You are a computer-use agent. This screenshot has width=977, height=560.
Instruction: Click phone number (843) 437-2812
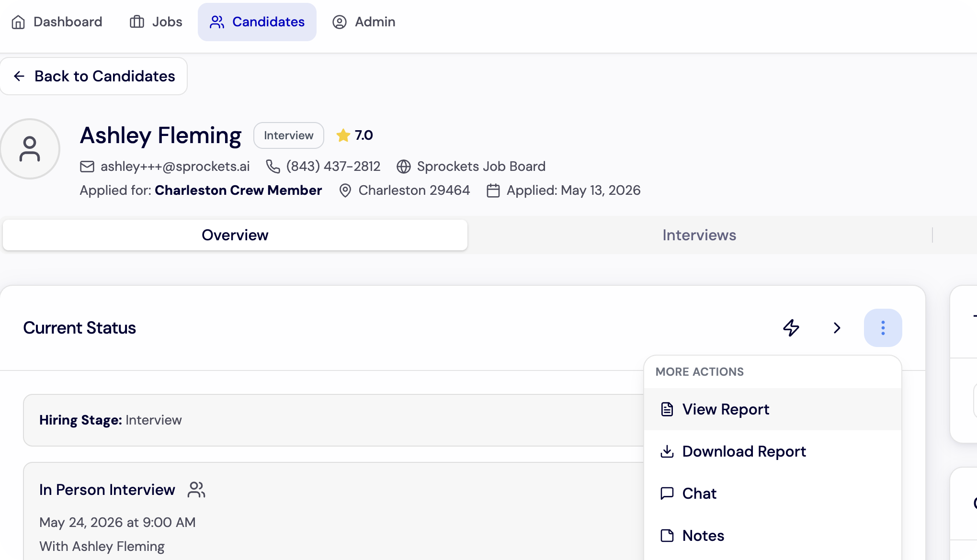tap(333, 167)
